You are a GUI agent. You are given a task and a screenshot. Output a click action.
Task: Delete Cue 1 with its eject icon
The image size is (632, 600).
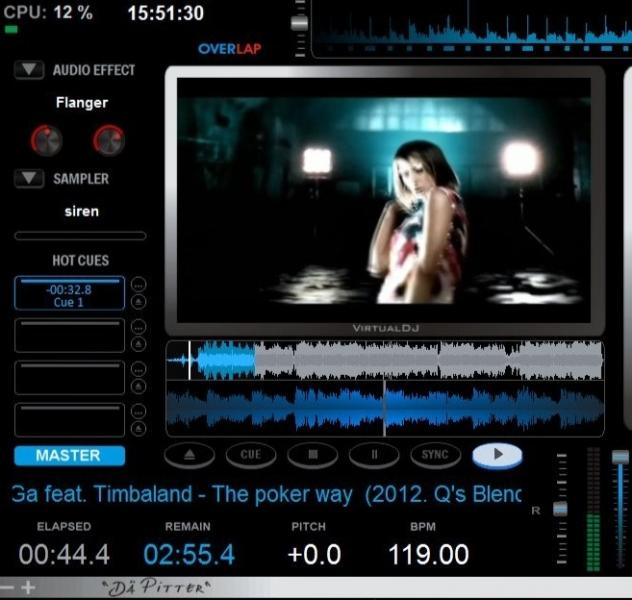click(139, 301)
